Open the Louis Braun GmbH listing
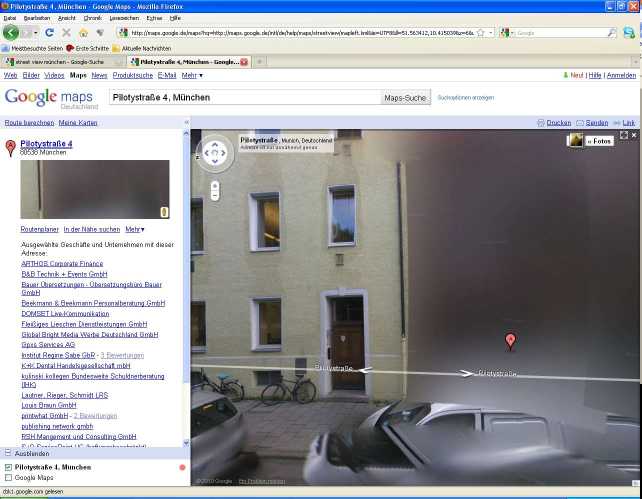The image size is (642, 499). (x=49, y=405)
